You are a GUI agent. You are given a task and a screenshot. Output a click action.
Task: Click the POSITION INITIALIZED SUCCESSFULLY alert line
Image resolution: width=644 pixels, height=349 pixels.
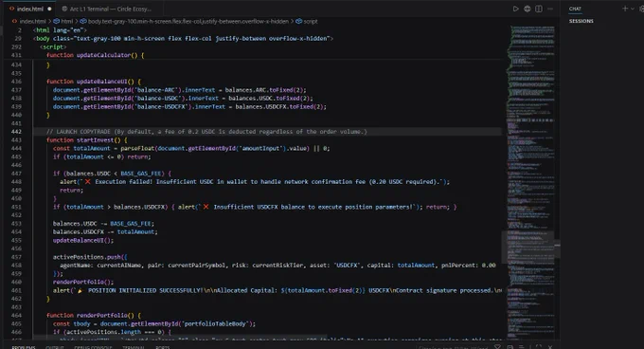click(277, 290)
